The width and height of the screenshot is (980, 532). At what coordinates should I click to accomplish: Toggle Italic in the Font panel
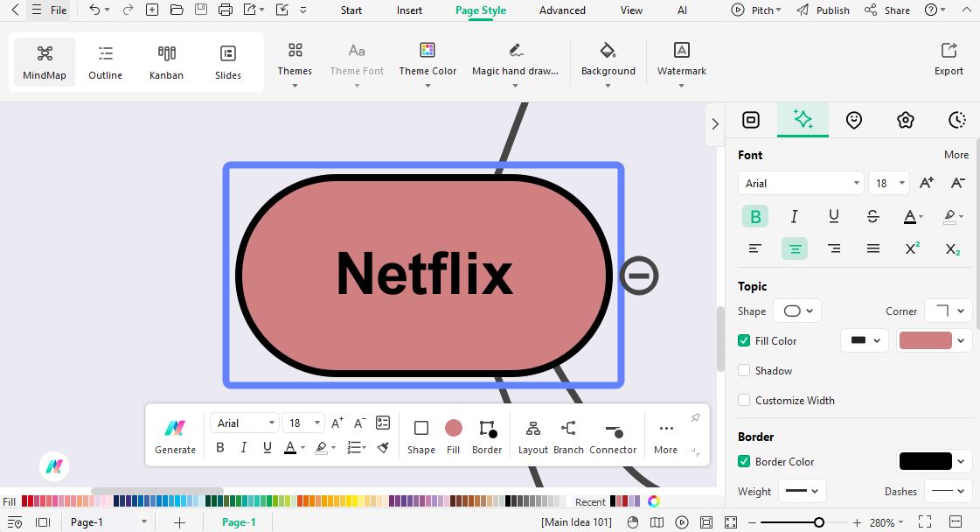795,216
